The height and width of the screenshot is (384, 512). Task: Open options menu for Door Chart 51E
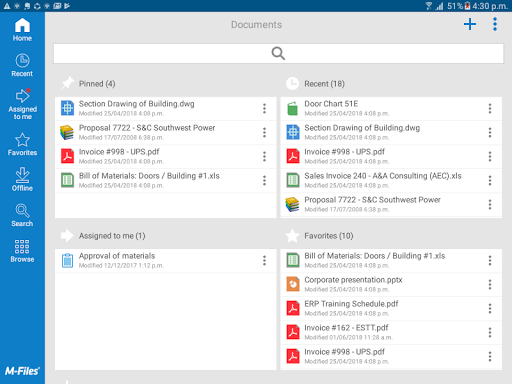(x=490, y=108)
